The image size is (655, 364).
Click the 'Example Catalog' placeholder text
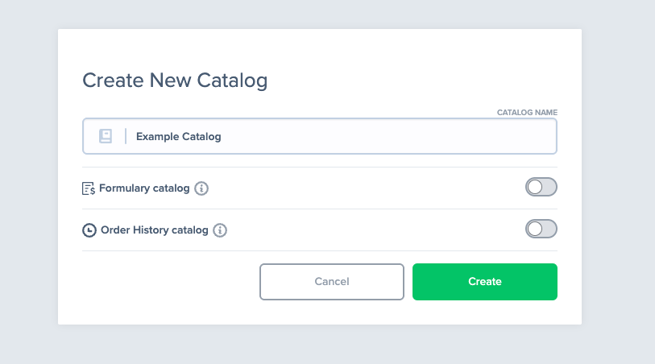tap(178, 137)
